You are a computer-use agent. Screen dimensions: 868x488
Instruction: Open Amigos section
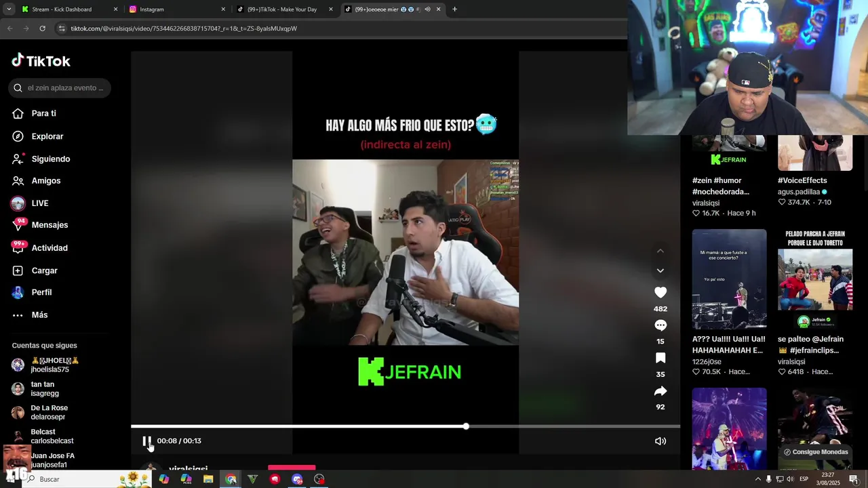pos(46,181)
